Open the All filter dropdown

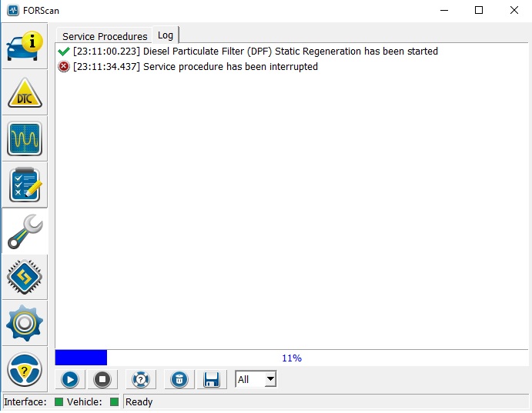(256, 379)
